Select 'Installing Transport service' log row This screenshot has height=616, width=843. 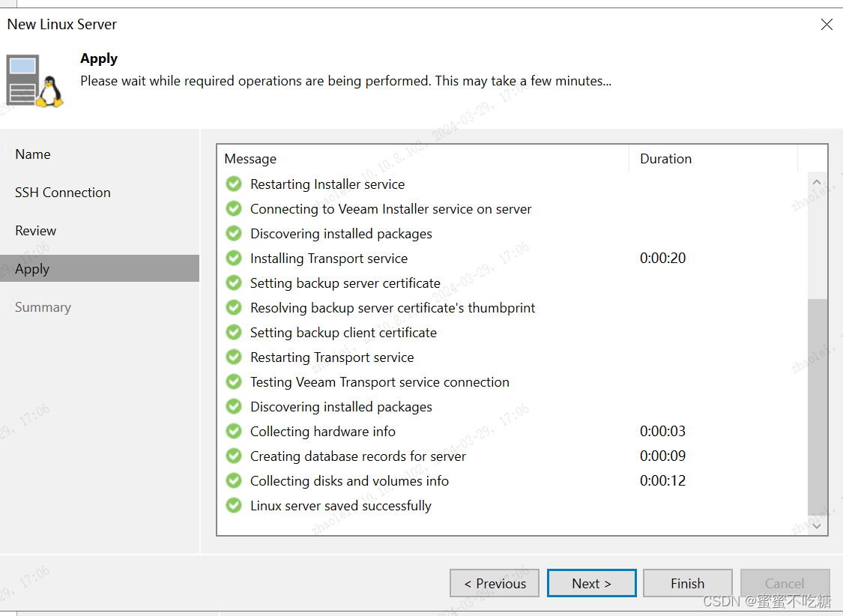click(x=513, y=258)
